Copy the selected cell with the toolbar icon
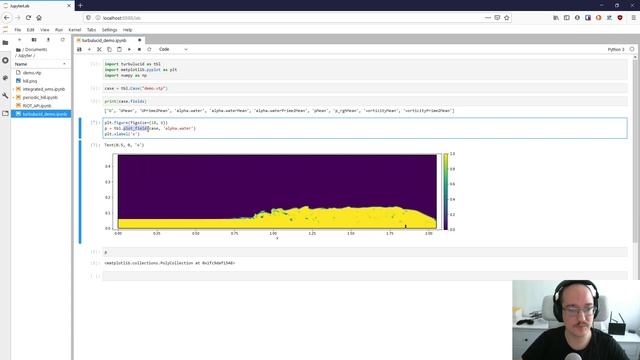The width and height of the screenshot is (640, 360). point(109,49)
